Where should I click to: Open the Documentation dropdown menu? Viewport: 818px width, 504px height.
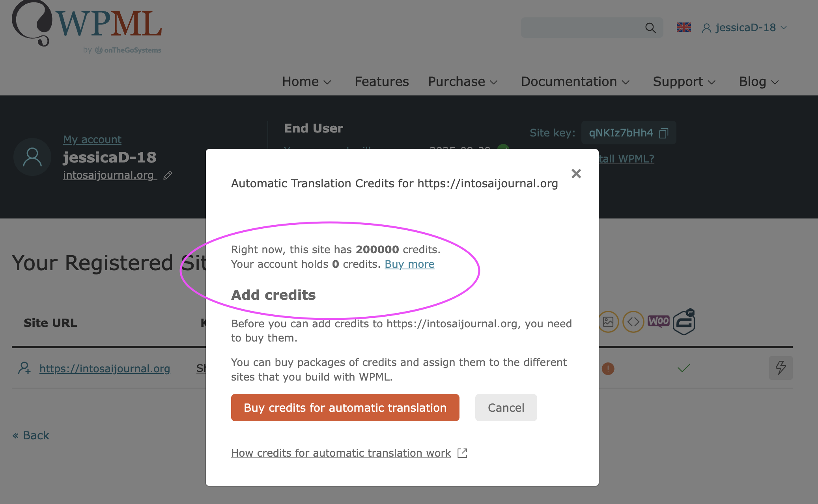575,82
